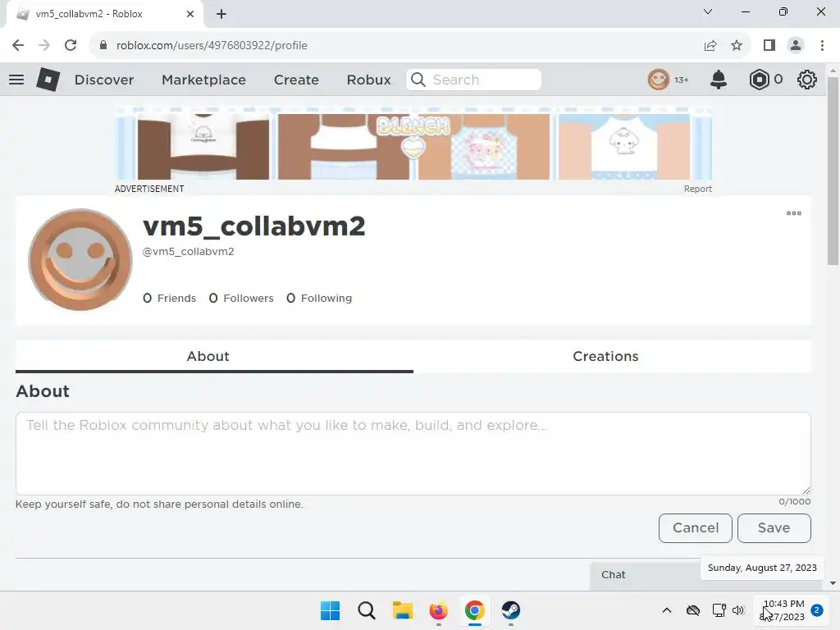Bookmark this page with the star icon

pyautogui.click(x=737, y=46)
